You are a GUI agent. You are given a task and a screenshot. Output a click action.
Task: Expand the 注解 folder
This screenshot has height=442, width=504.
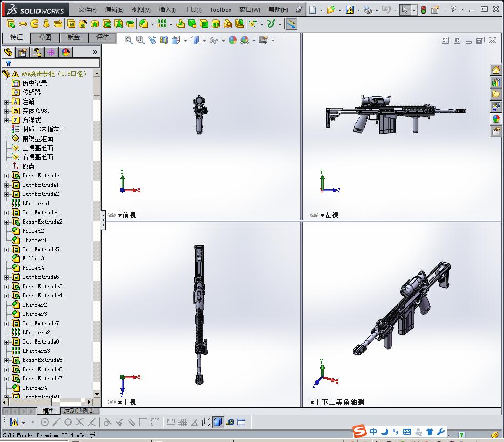coord(7,102)
